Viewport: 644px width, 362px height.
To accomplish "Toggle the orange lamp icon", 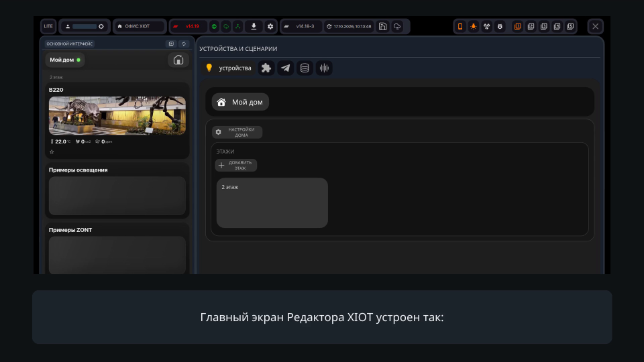I will coord(473,26).
